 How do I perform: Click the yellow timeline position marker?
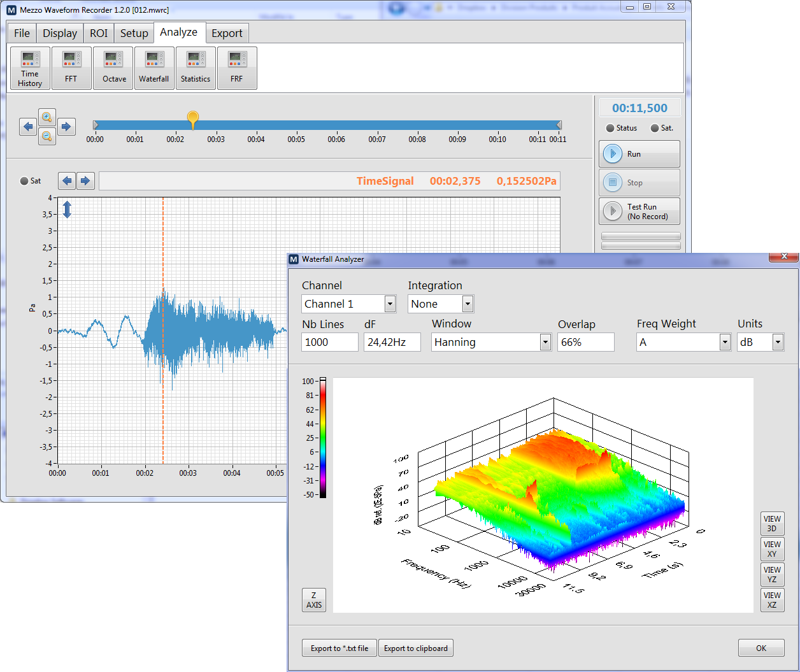[193, 118]
